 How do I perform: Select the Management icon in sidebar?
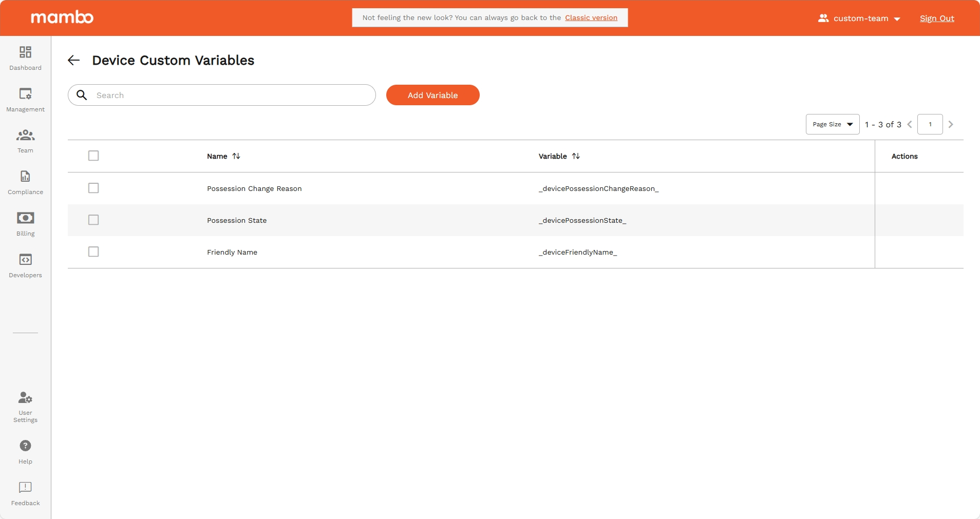click(25, 99)
